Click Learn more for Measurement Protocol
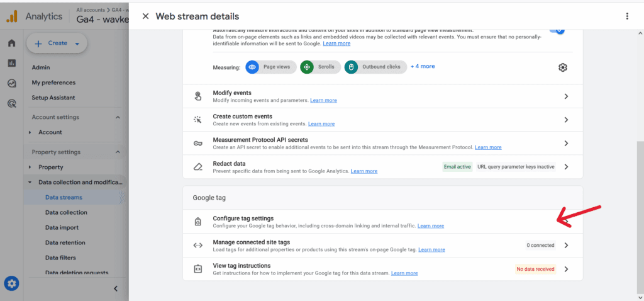 pyautogui.click(x=488, y=147)
